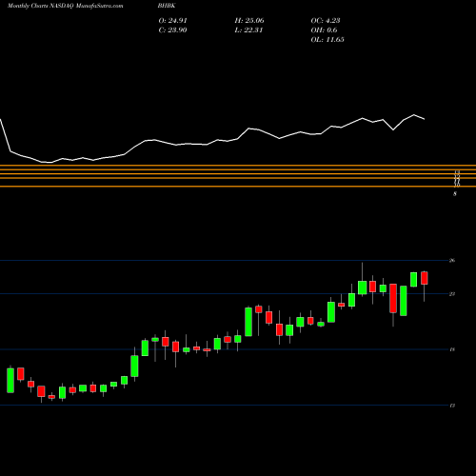The image size is (476, 476).
Task: Click the 'OH: 0.6' value
Action: click(x=324, y=30)
